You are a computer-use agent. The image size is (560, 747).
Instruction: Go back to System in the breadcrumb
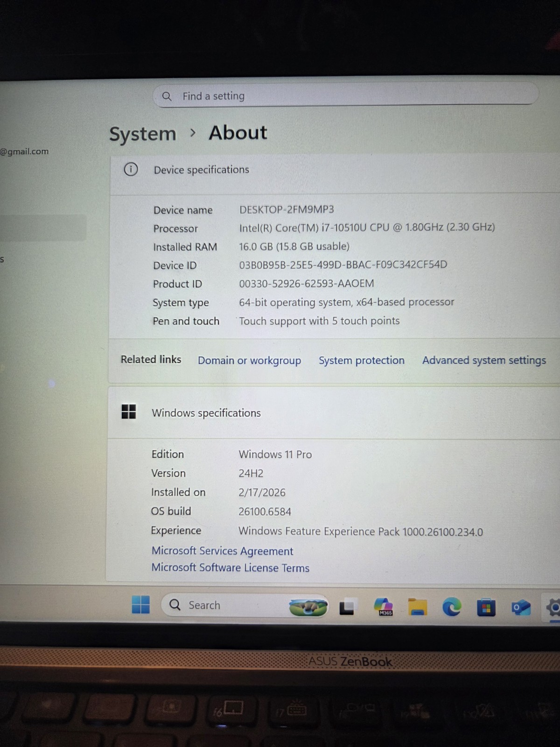[x=143, y=134]
